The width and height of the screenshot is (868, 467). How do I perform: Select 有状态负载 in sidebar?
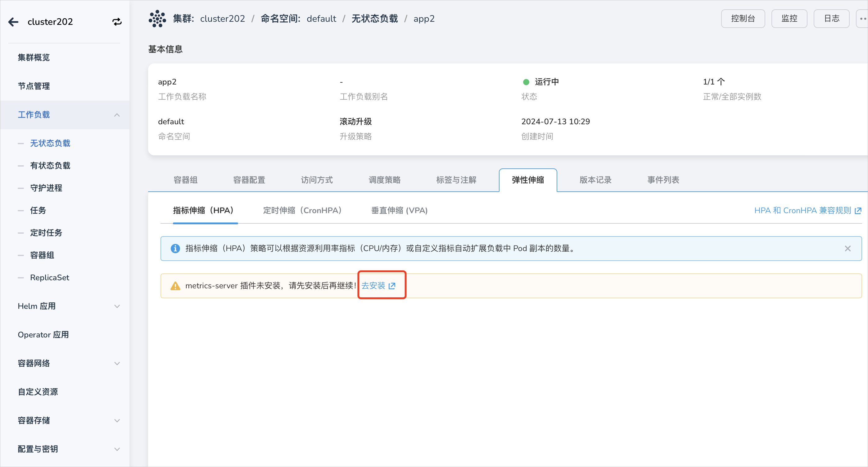tap(50, 166)
